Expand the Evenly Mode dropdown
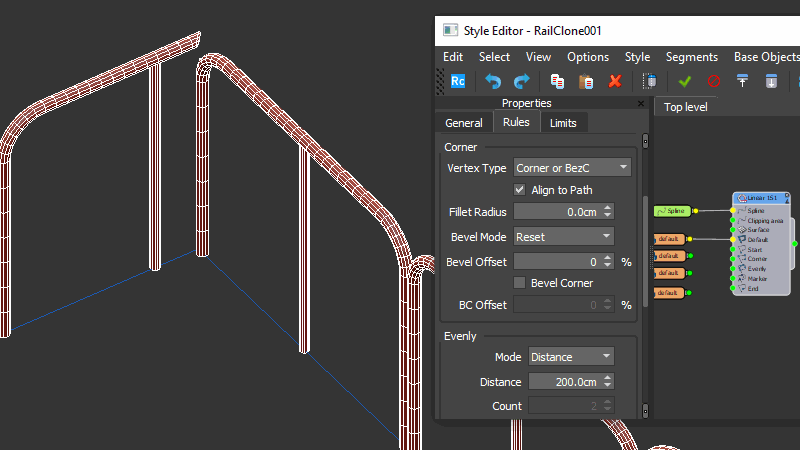This screenshot has height=450, width=800. (x=570, y=357)
